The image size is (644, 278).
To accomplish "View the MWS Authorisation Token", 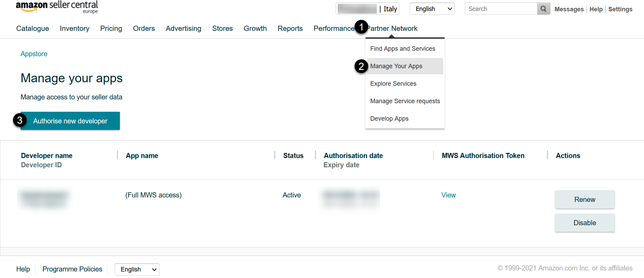I will pos(448,195).
